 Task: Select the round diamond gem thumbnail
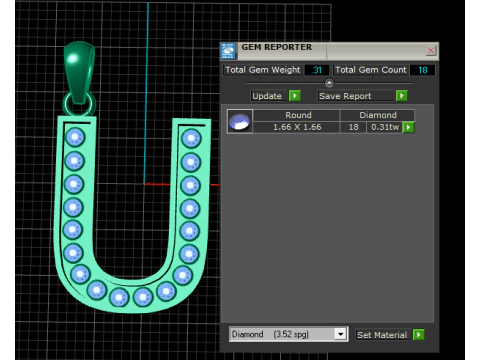[x=240, y=121]
